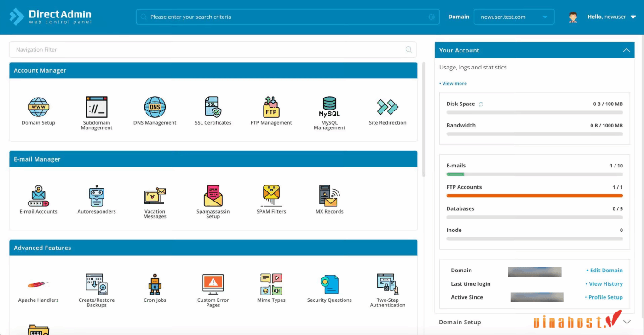This screenshot has width=644, height=335.
Task: Expand the Domain Setup panel
Action: tap(627, 322)
